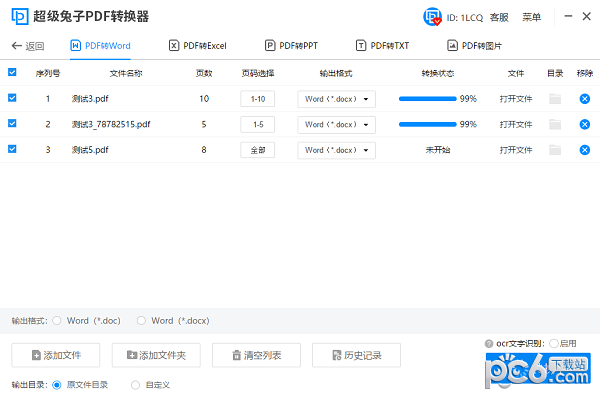
Task: Select file name 测试3.pdf
Action: click(90, 99)
